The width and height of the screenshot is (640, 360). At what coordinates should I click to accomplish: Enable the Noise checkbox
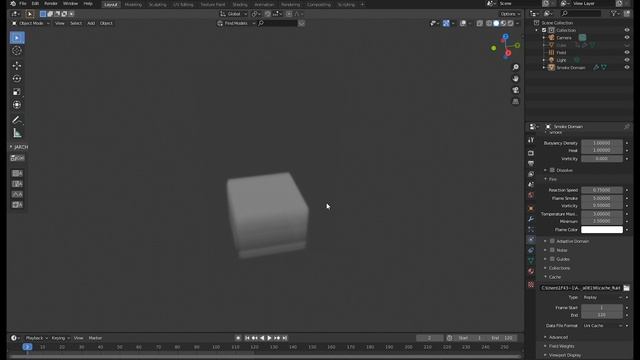click(x=552, y=250)
